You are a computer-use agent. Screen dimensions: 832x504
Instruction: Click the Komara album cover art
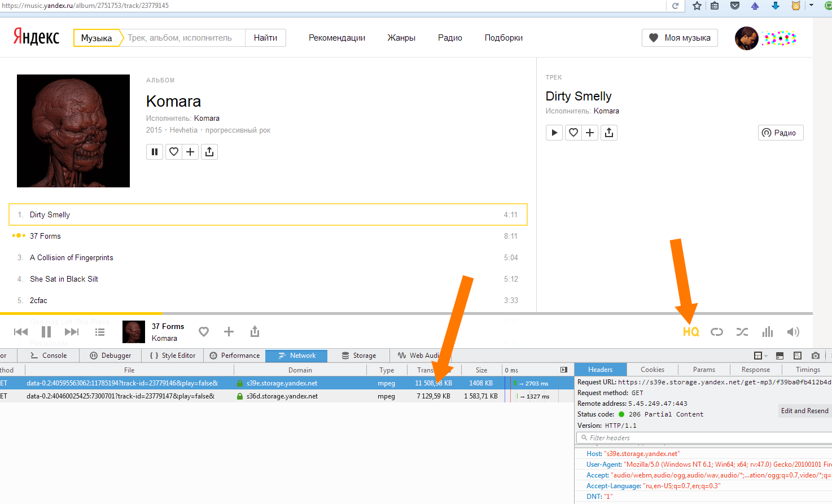tap(73, 131)
